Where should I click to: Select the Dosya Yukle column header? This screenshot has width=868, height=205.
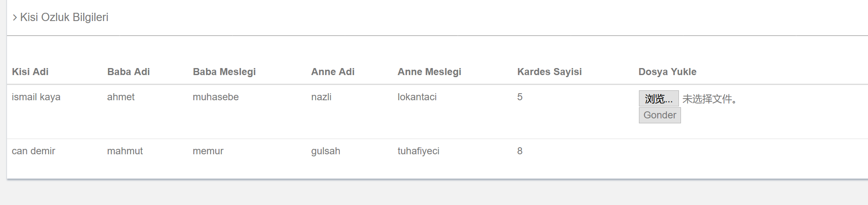pyautogui.click(x=667, y=72)
